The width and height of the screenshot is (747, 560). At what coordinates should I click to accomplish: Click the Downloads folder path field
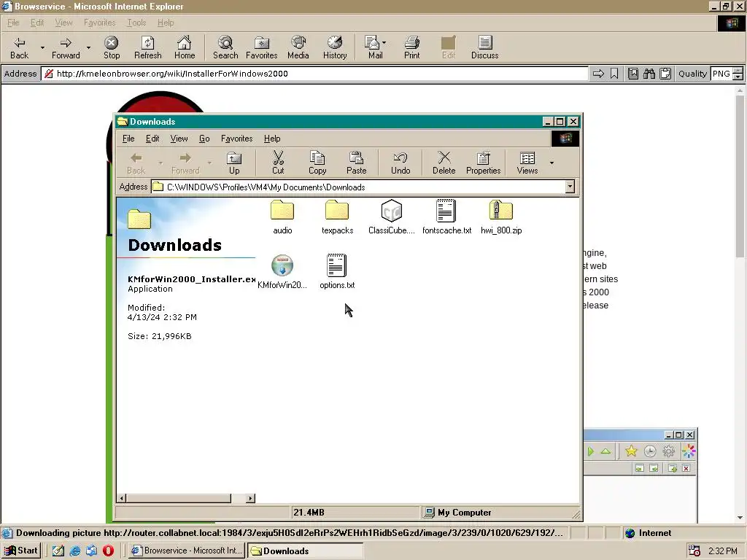click(x=363, y=187)
